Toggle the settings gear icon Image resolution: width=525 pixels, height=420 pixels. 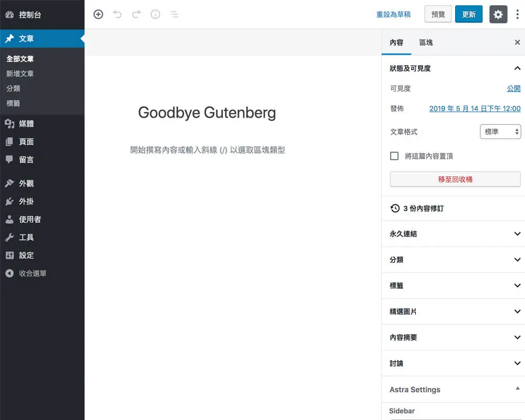(498, 14)
